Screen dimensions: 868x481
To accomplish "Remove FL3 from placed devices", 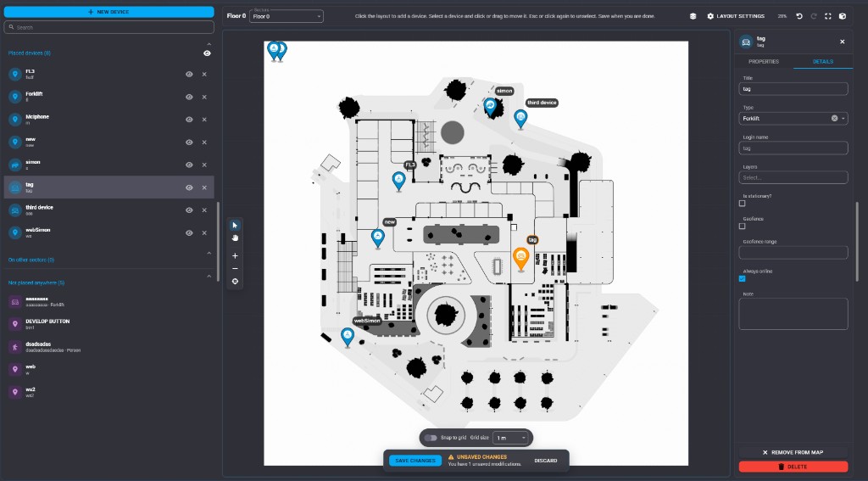I will [204, 75].
